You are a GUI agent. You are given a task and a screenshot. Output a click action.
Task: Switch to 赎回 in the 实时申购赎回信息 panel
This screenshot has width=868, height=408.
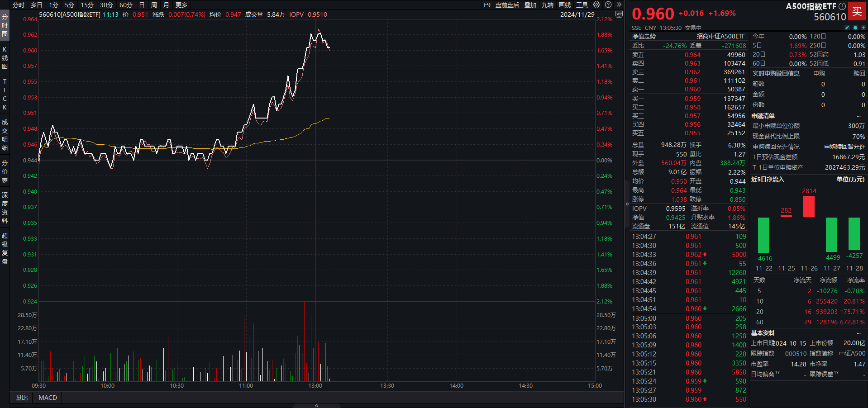coord(859,73)
